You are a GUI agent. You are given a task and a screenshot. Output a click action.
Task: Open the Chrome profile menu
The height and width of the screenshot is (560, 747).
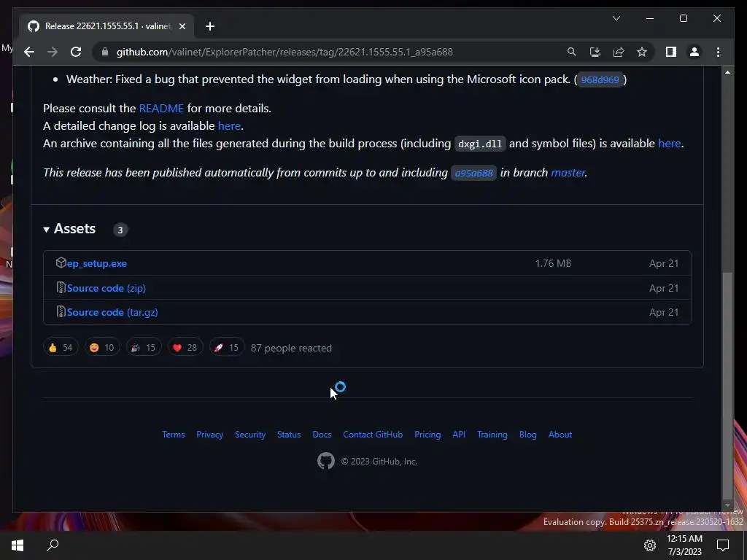(694, 52)
